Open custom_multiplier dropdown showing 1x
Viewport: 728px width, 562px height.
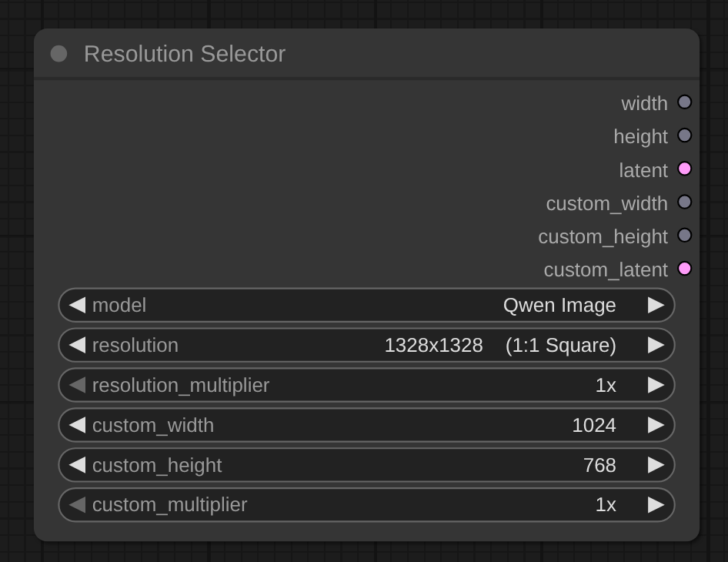pos(366,505)
